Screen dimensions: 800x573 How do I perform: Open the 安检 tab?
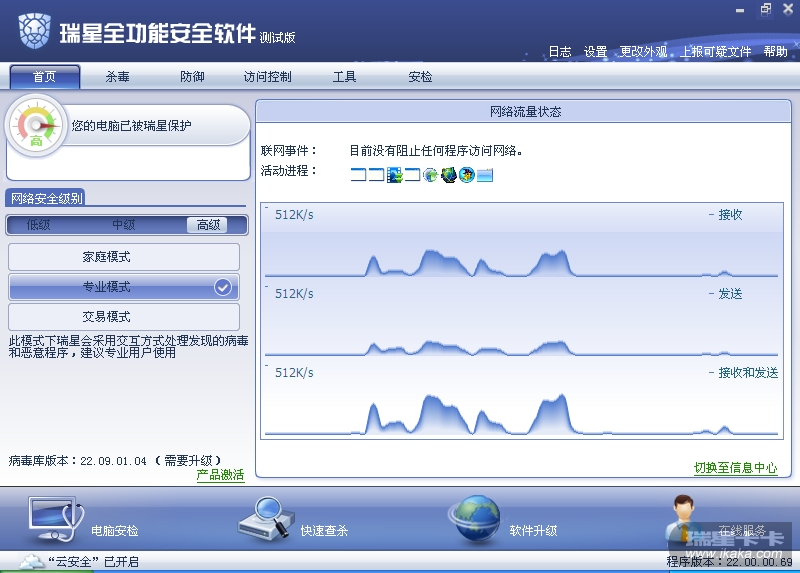(x=420, y=77)
